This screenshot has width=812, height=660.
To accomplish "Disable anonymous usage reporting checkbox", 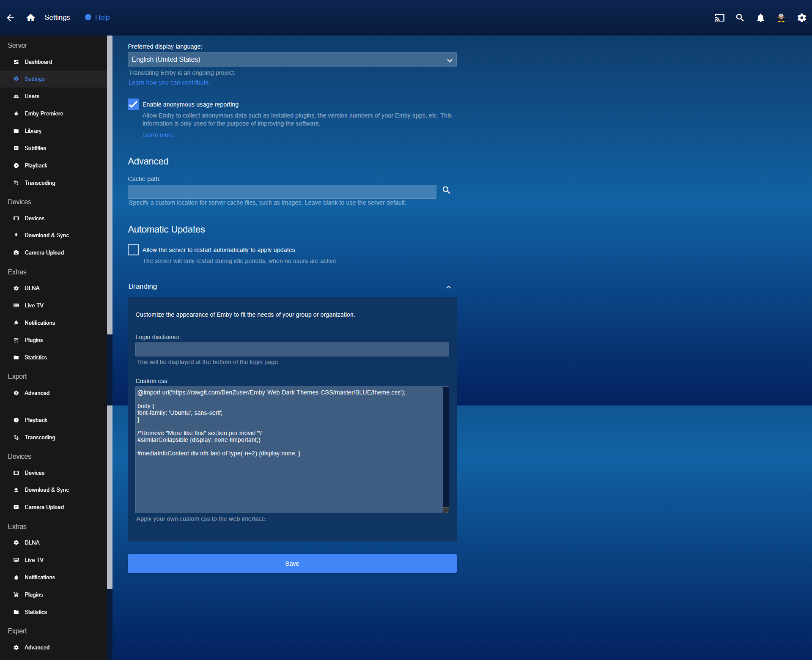I will pos(133,104).
